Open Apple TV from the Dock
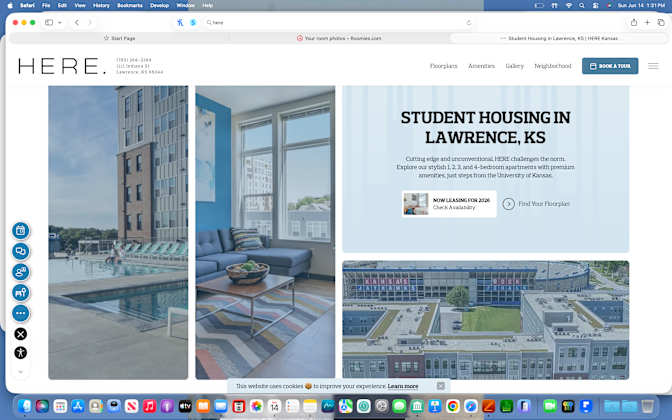Viewport: 672px width, 420px height. 185,406
